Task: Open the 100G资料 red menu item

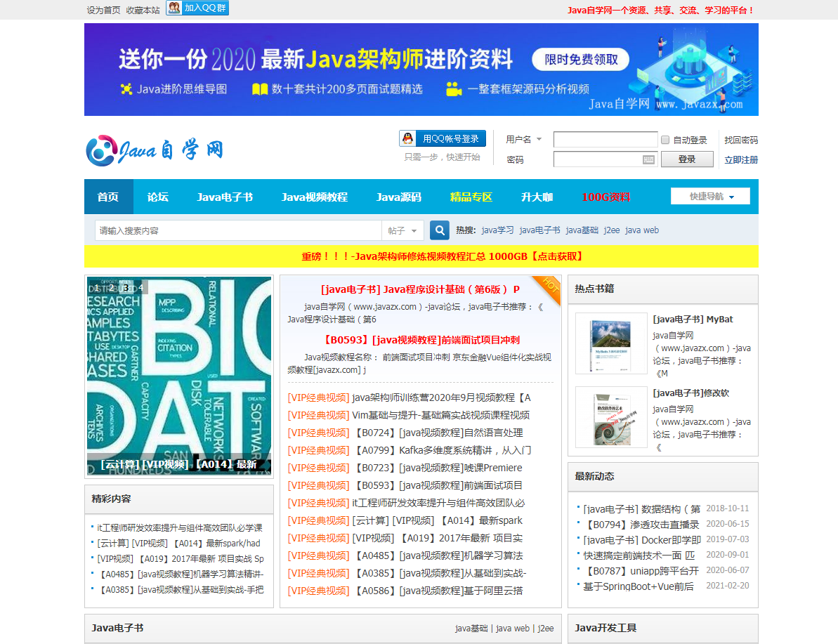Action: (605, 197)
